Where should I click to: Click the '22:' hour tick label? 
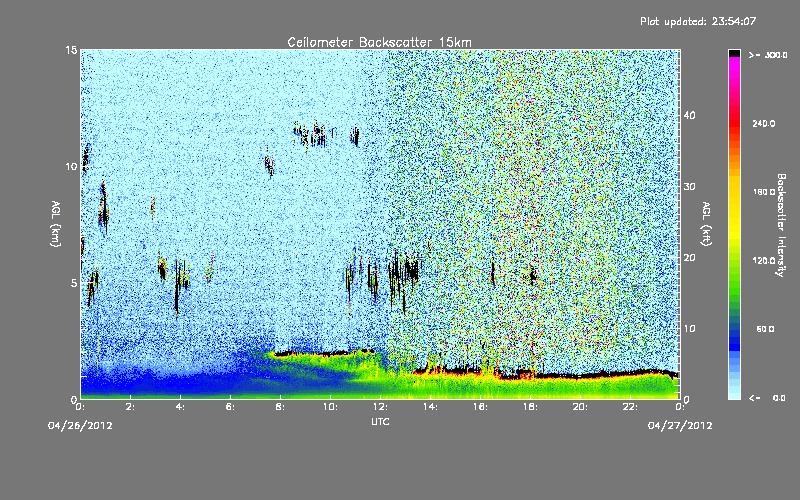pyautogui.click(x=631, y=407)
